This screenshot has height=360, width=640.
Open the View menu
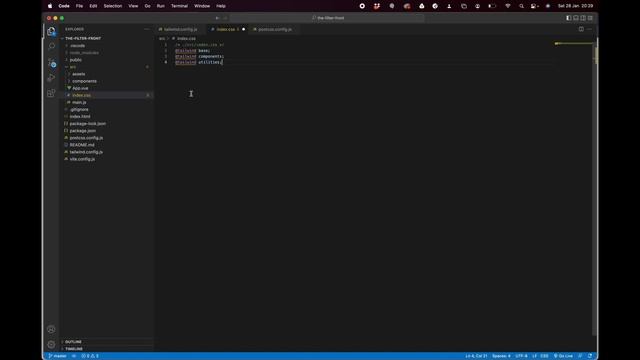point(133,6)
